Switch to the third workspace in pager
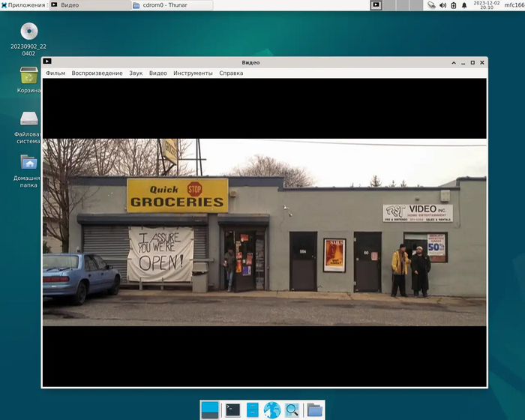Image resolution: width=525 pixels, height=420 pixels. coord(403,5)
